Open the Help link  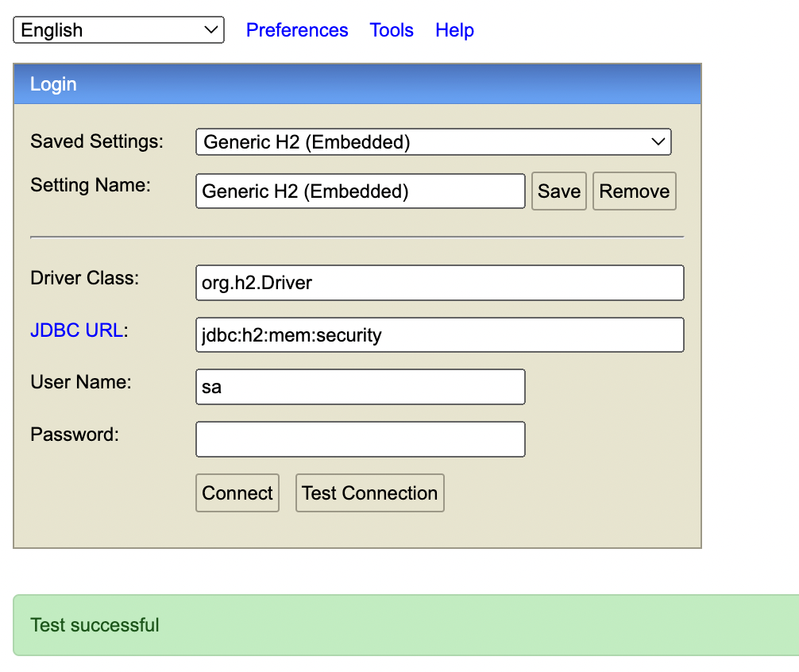[x=454, y=30]
